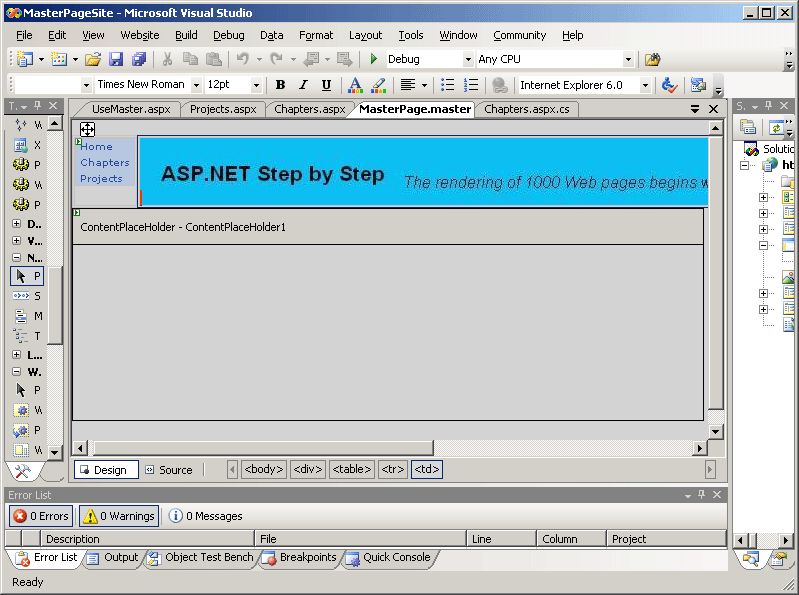Image resolution: width=799 pixels, height=595 pixels.
Task: Click the Chapters link in master page
Action: tap(105, 162)
